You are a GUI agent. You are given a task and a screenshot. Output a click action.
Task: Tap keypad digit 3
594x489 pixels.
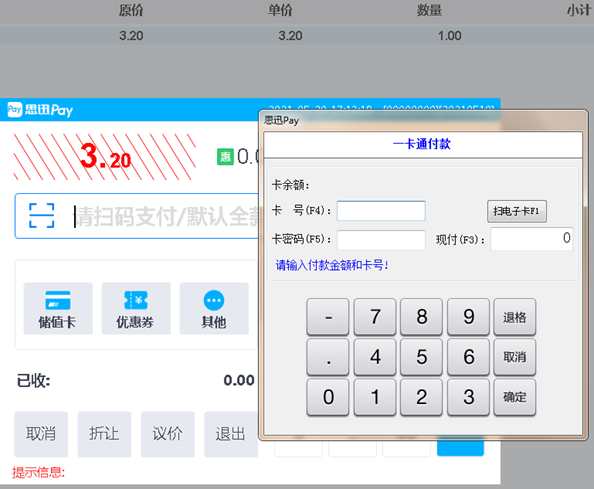pos(469,397)
